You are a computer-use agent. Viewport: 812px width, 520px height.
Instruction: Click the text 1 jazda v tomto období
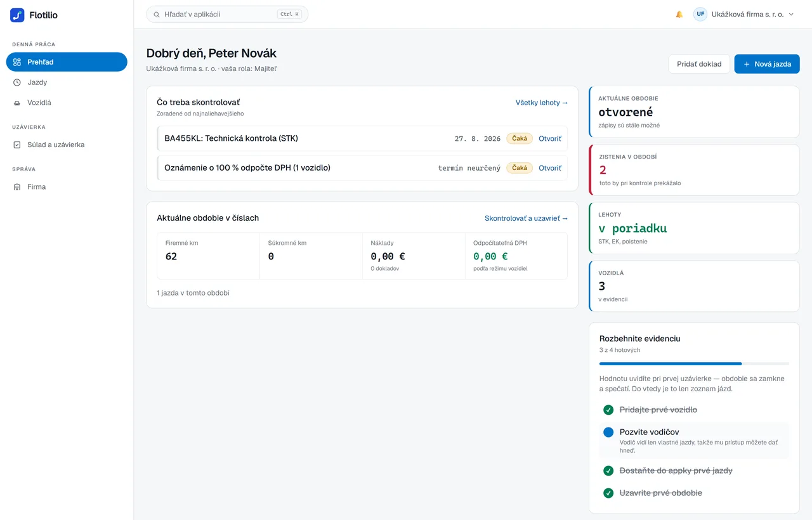193,293
